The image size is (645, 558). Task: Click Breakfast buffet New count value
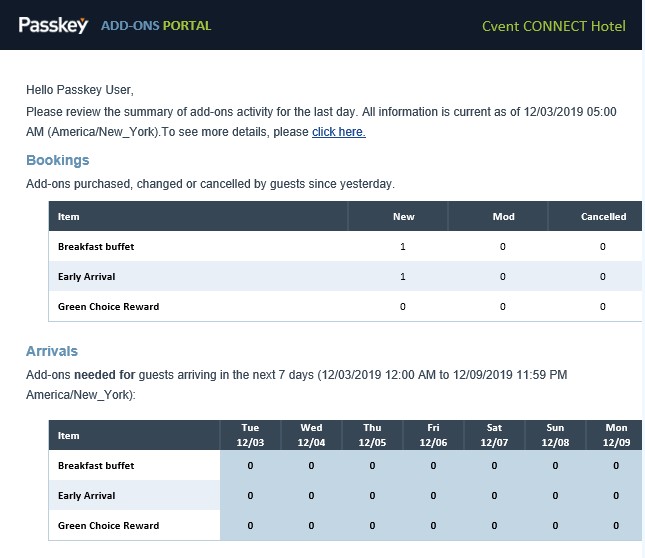pyautogui.click(x=403, y=246)
